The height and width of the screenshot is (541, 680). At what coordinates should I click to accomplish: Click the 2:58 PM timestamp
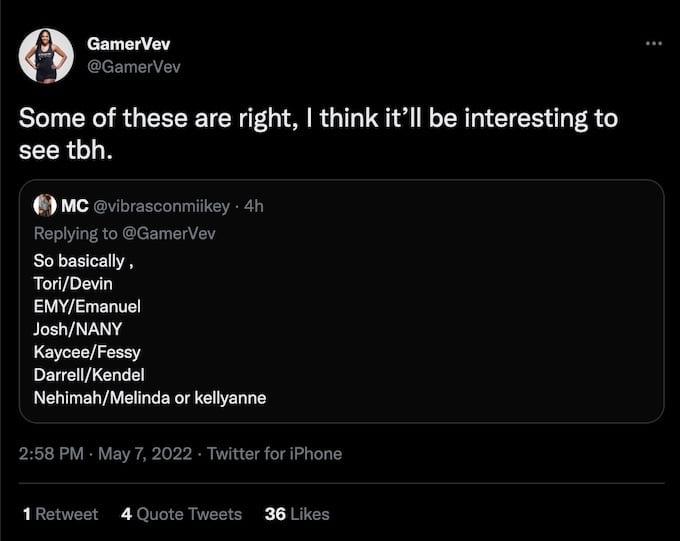click(51, 454)
